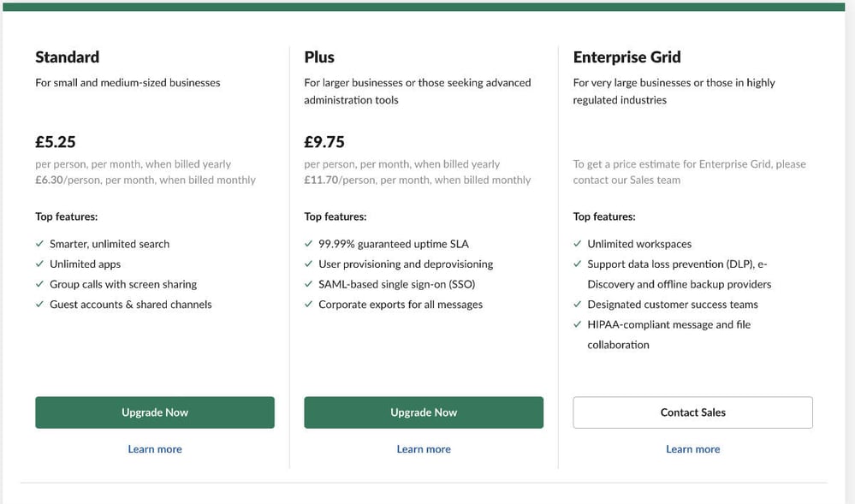Click "Upgrade Now" under the Standard plan
This screenshot has width=855, height=504.
(154, 412)
